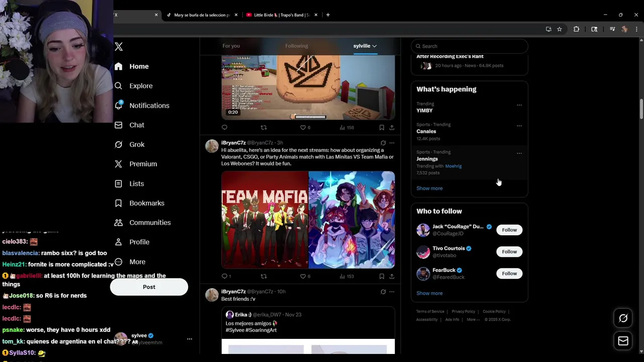The height and width of the screenshot is (362, 644).
Task: Follow Jack CouRage
Action: tap(509, 230)
